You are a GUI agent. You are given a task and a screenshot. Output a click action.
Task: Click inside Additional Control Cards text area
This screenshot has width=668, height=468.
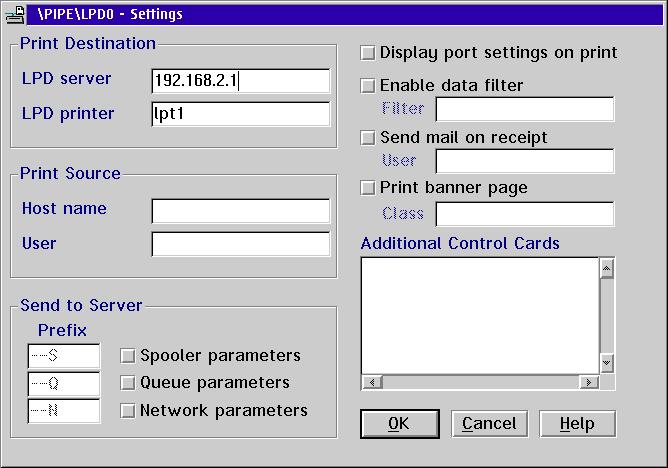pyautogui.click(x=479, y=315)
